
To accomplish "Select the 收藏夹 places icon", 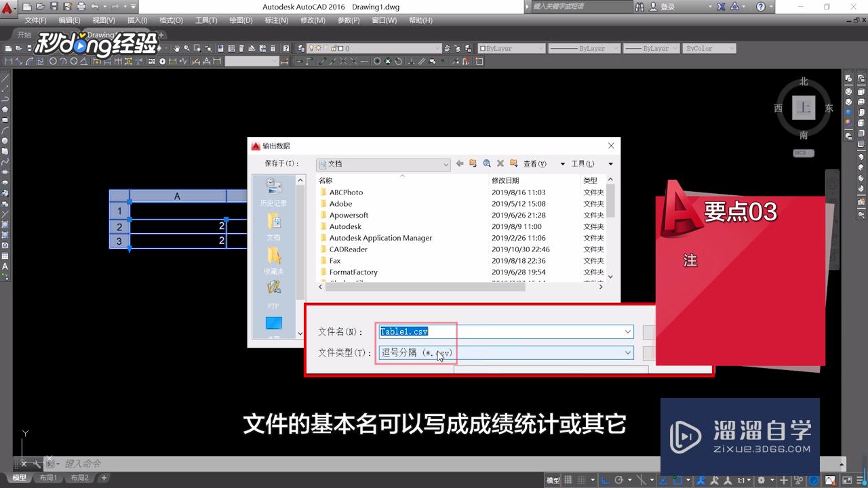I will tap(274, 260).
